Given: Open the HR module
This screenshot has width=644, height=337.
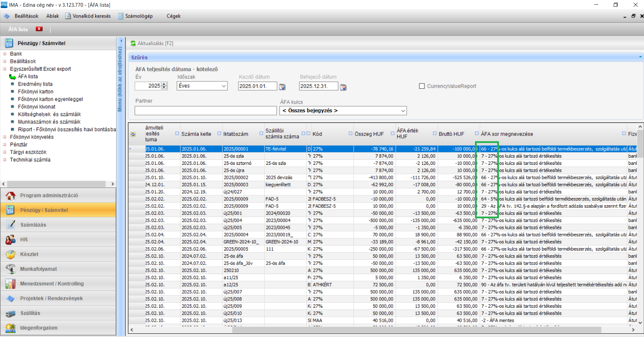Looking at the screenshot, I should click(x=24, y=239).
